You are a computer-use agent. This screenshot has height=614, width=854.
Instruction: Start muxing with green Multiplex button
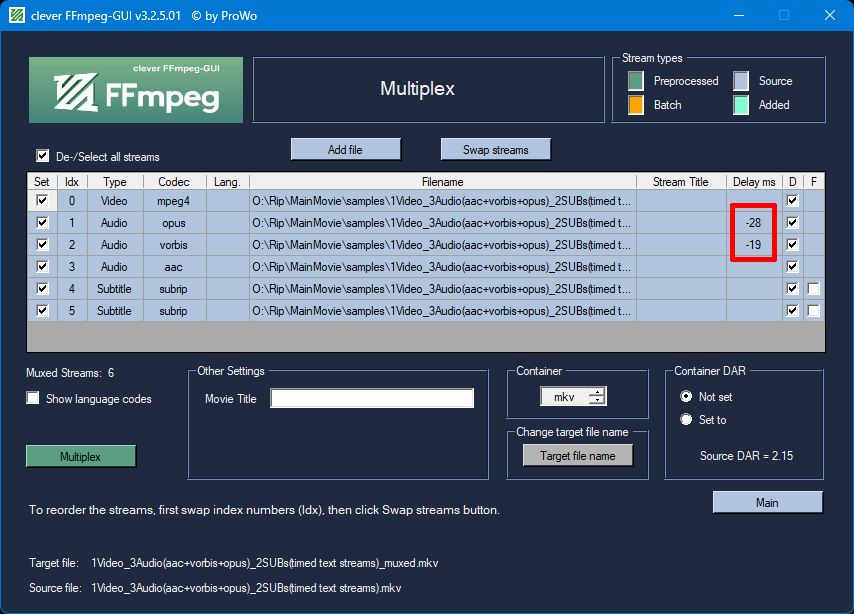click(x=81, y=457)
